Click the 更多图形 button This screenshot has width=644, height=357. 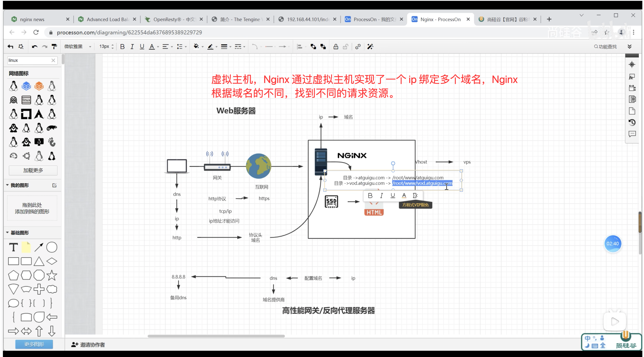pos(34,344)
